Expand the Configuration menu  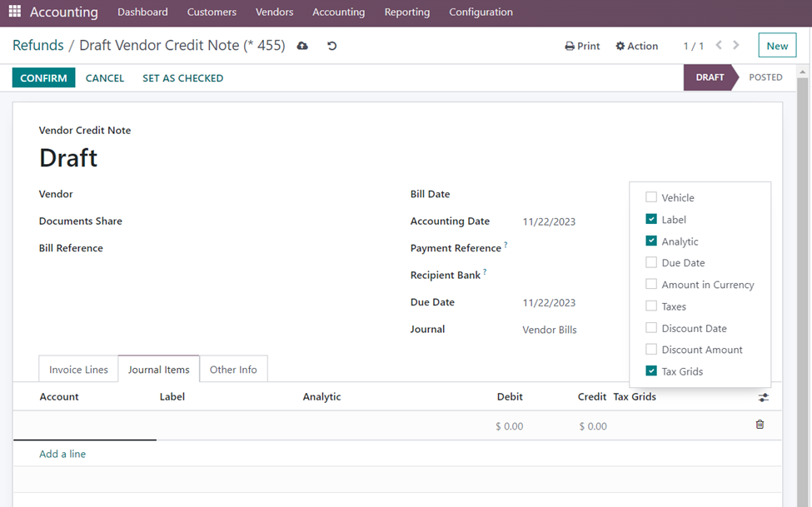click(481, 12)
